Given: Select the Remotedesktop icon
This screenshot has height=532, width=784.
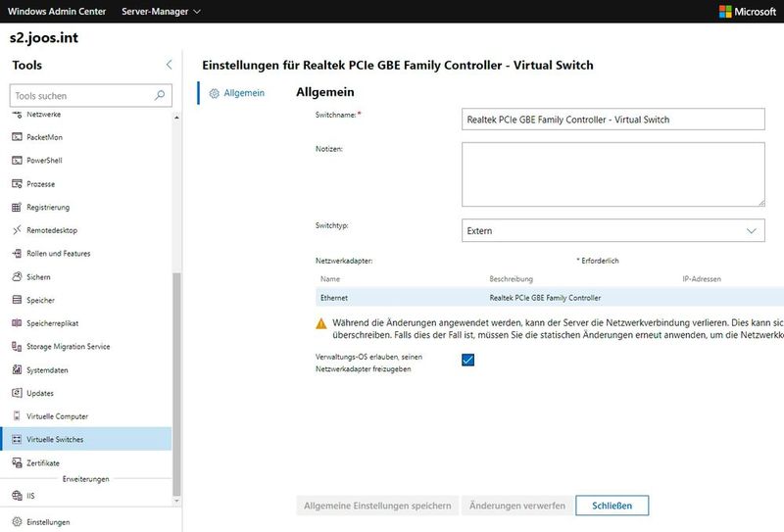Looking at the screenshot, I should pos(17,230).
